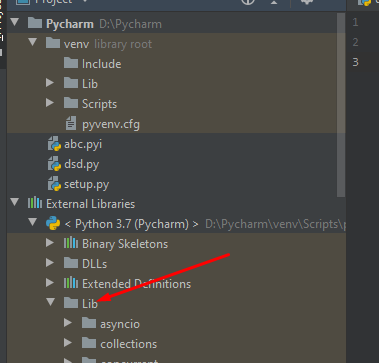Screen dimensions: 379x363
Task: Click the abc.pyi Python stub file icon
Action: 54,144
